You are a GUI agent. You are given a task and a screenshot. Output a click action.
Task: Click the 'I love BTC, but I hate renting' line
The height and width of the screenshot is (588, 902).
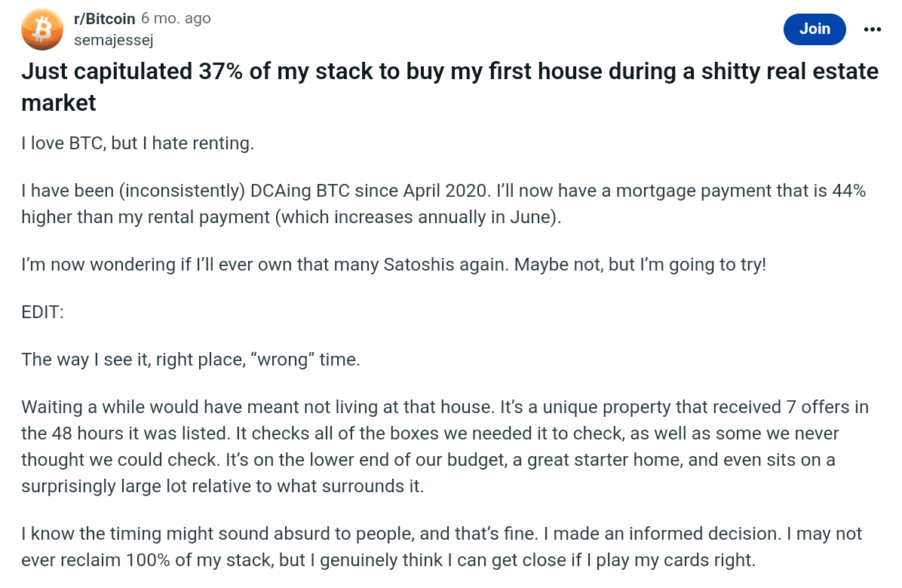(138, 143)
